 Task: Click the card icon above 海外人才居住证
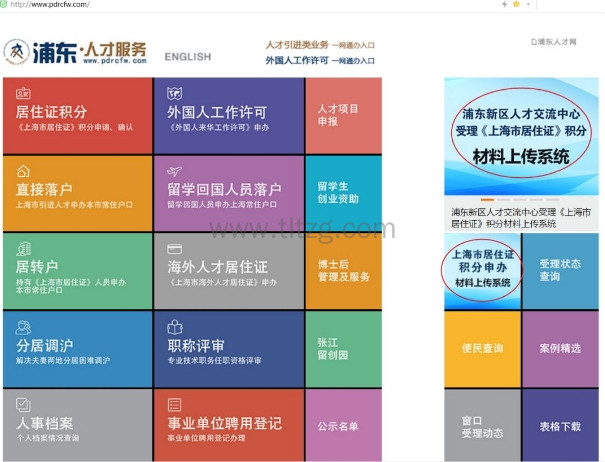pos(175,249)
